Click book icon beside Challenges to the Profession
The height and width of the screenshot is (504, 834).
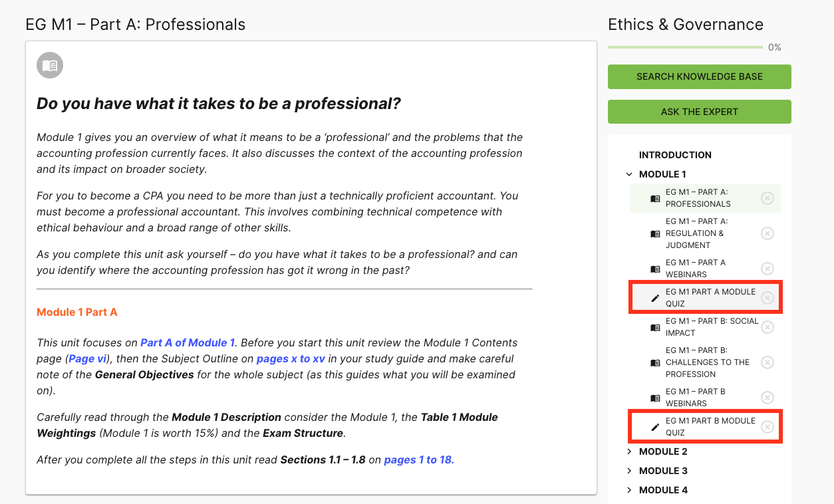pos(655,362)
